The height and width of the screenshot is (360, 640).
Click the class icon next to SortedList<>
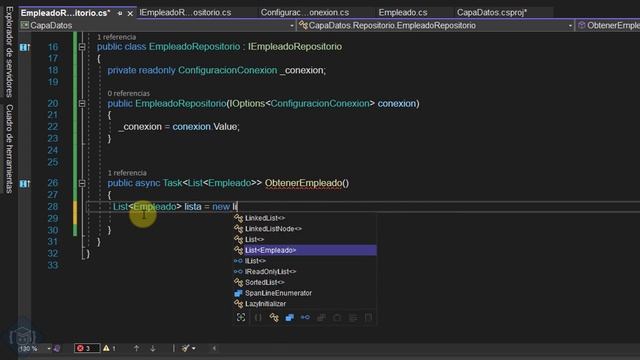pyautogui.click(x=239, y=282)
